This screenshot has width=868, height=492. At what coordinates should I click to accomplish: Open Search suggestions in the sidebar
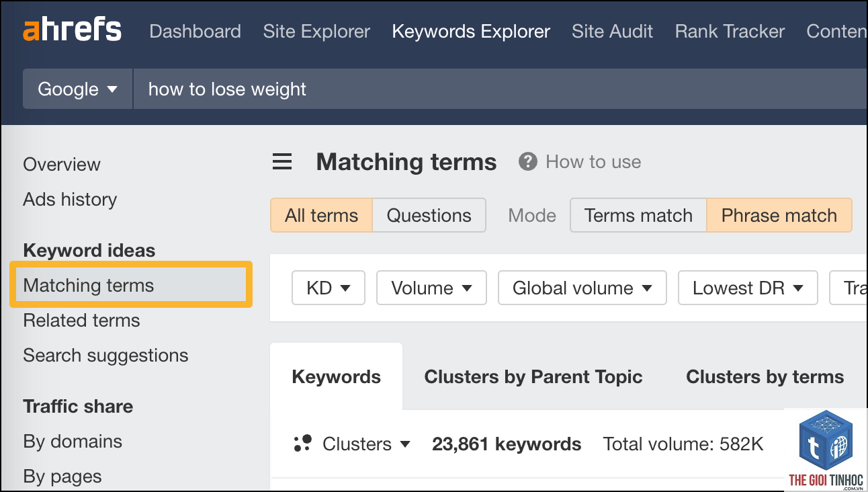coord(105,356)
